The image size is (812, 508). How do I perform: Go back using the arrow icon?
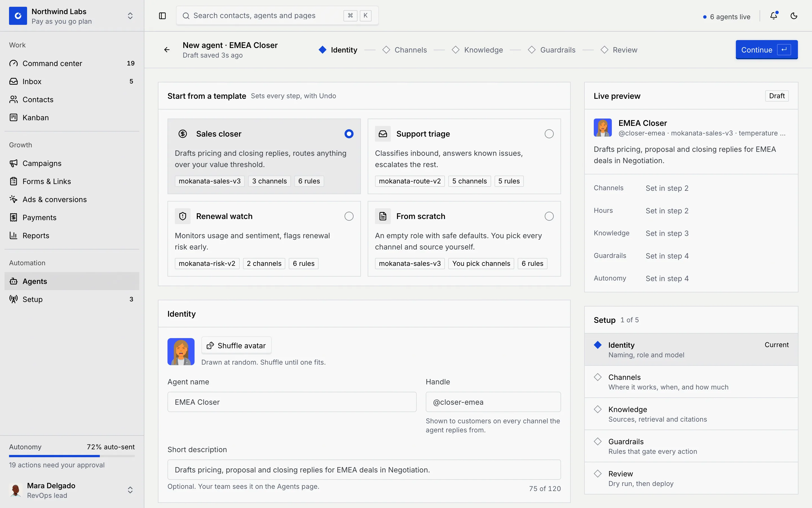coord(167,50)
